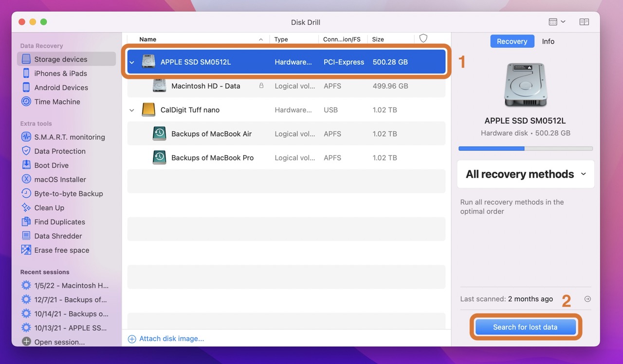Screen dimensions: 623x364
Task: Click lock icon on Macintosh HD - Data
Action: tap(261, 86)
